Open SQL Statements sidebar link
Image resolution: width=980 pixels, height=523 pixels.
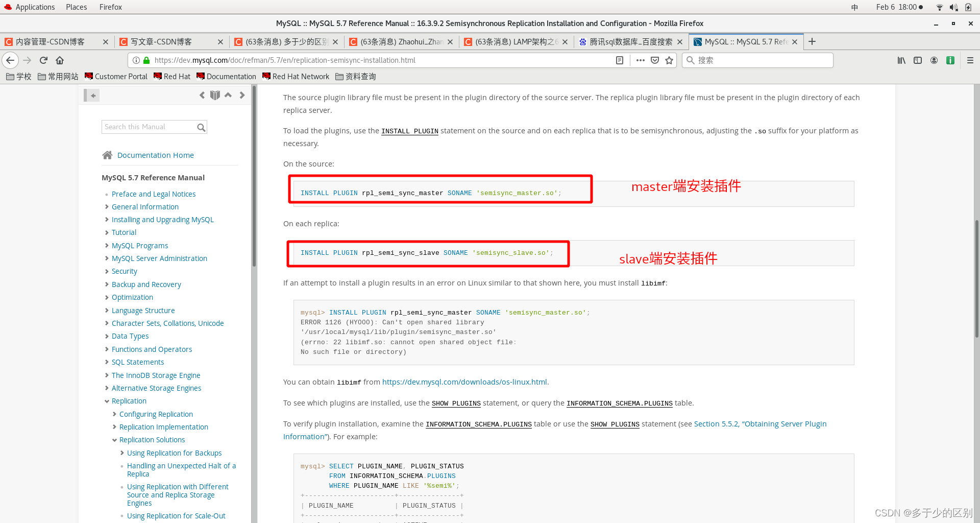[x=138, y=362]
